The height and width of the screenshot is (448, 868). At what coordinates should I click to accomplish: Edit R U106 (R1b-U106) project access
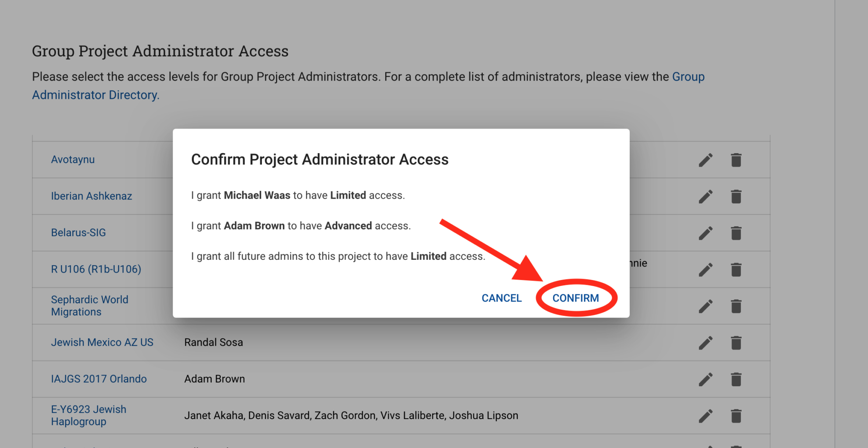[x=705, y=269]
